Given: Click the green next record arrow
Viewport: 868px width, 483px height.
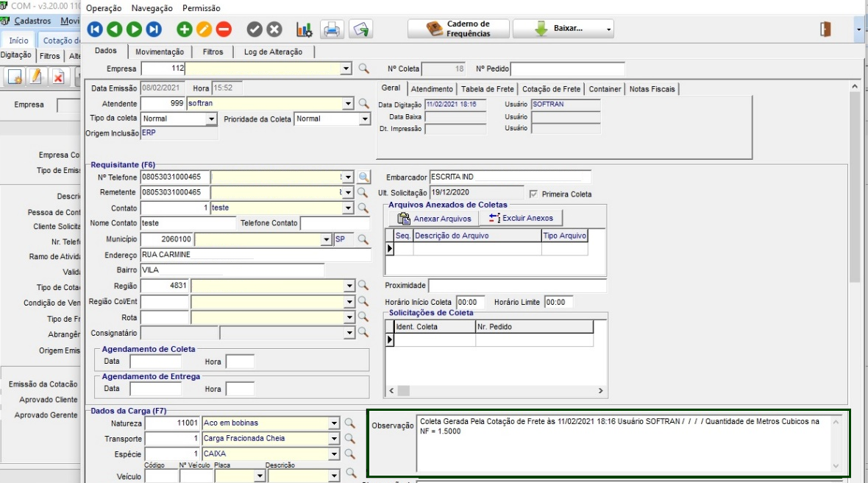Looking at the screenshot, I should coord(134,29).
